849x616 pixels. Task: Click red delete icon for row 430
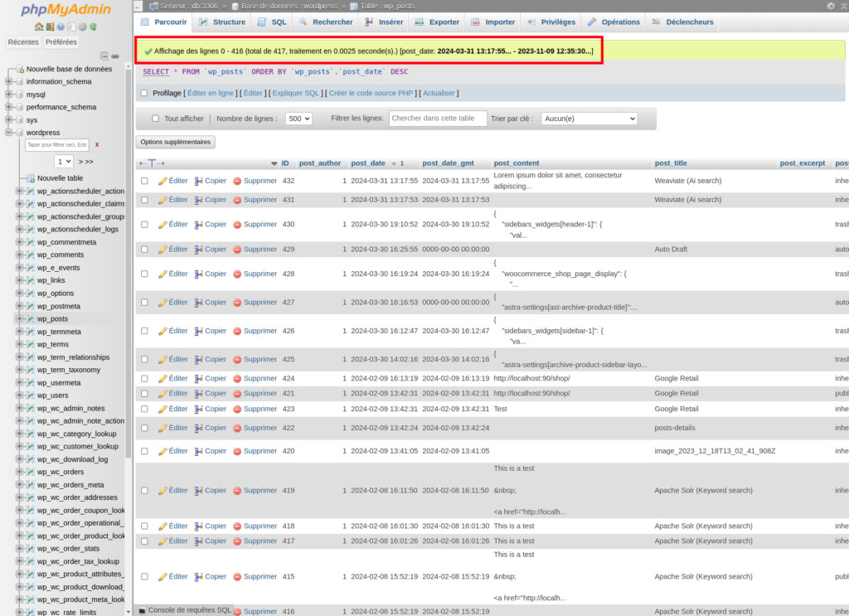tap(237, 225)
